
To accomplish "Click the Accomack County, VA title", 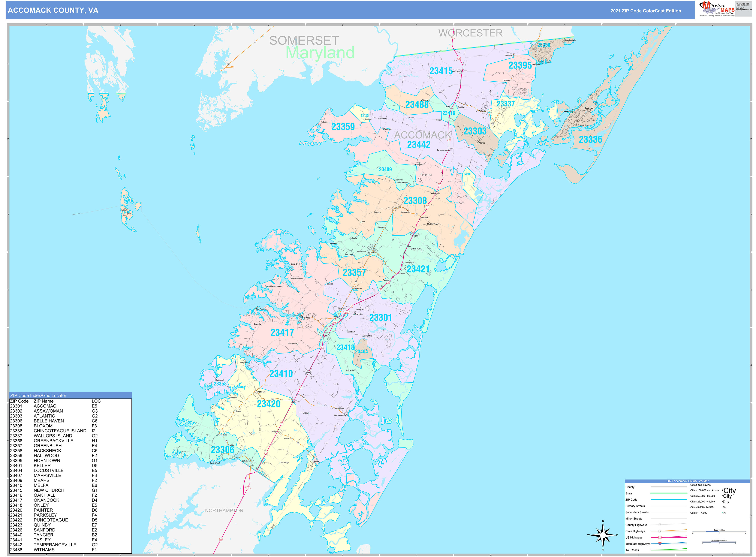I will (x=53, y=10).
